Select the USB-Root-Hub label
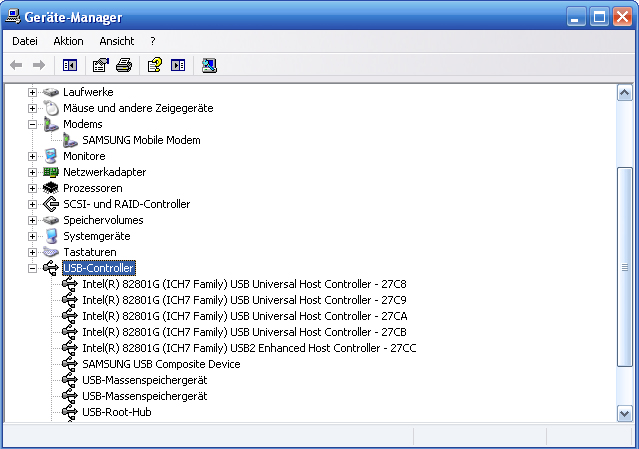 coord(117,412)
